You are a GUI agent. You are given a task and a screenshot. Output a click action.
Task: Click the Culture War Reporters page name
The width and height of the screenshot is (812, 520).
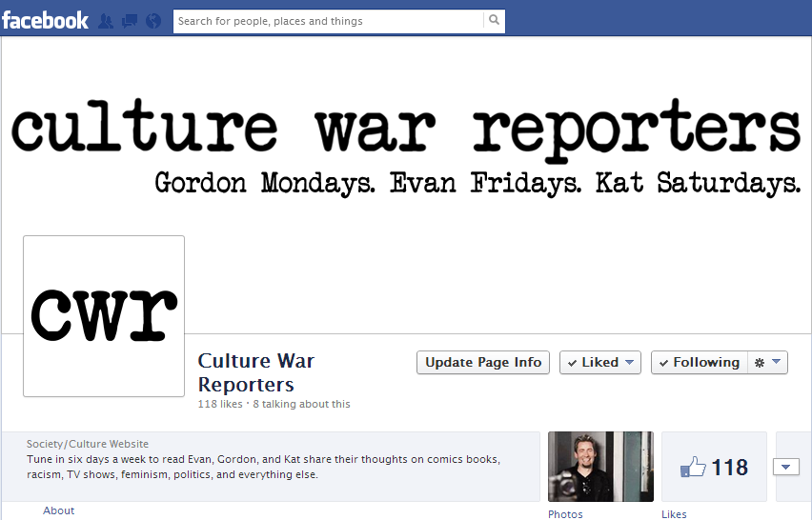255,372
